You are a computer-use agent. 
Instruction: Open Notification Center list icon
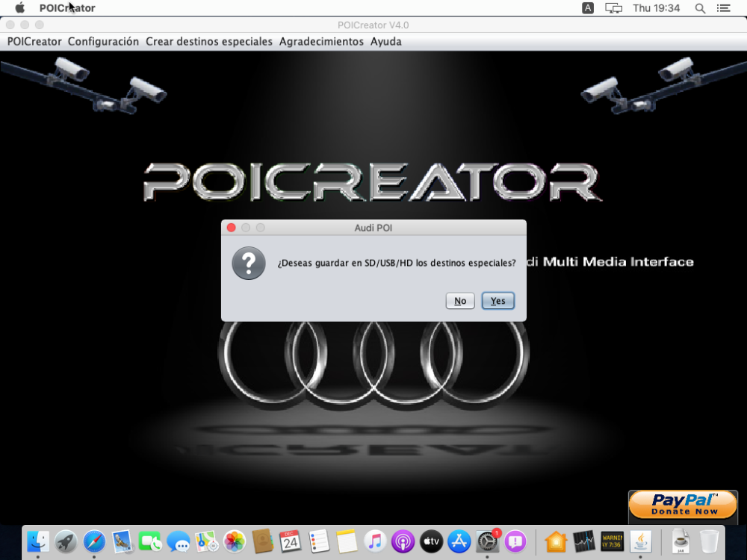pos(724,7)
